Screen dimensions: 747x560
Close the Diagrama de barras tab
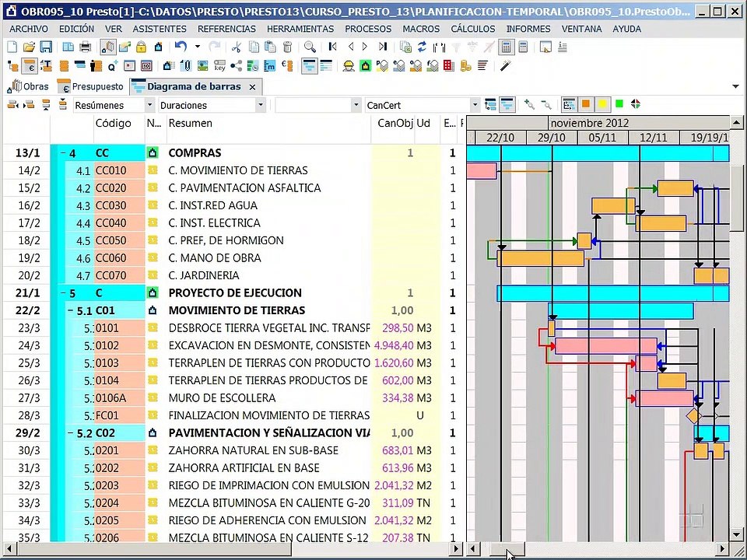click(252, 87)
